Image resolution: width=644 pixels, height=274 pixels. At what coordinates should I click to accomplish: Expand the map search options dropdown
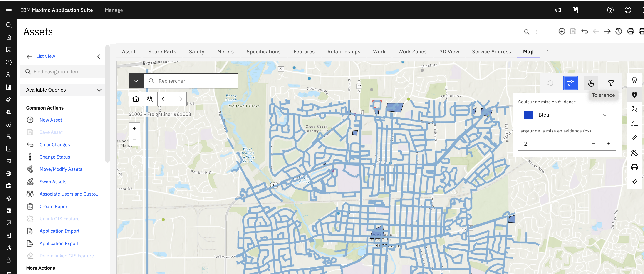136,81
